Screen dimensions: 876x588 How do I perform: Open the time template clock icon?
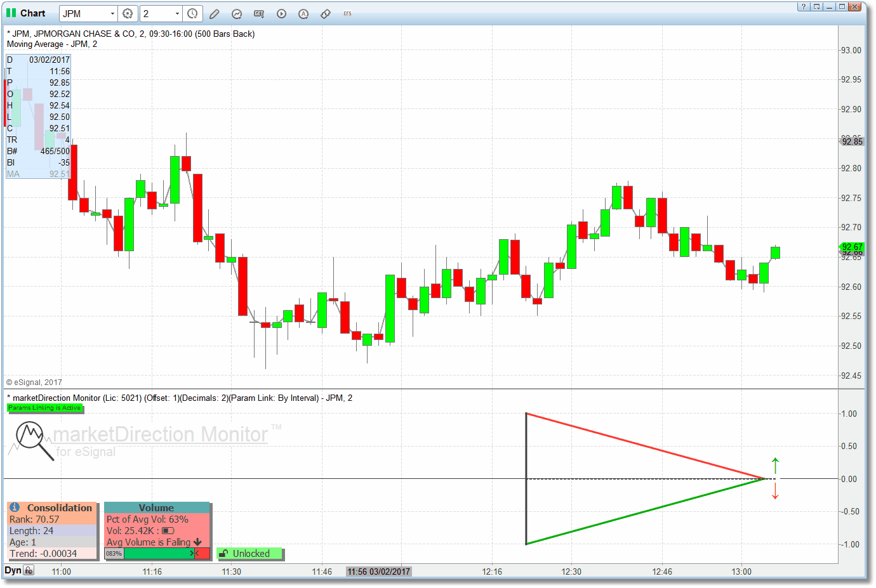tap(192, 13)
